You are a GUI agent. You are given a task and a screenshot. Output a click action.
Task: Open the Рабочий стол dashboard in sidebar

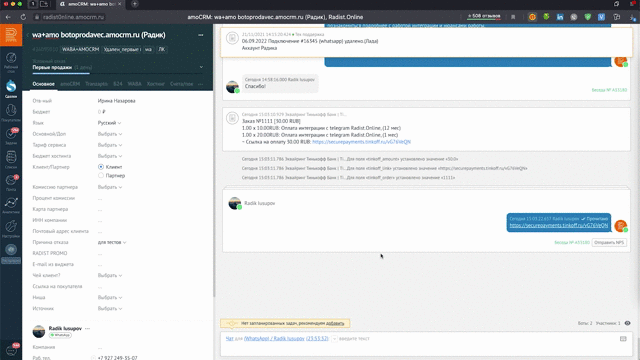[x=11, y=62]
